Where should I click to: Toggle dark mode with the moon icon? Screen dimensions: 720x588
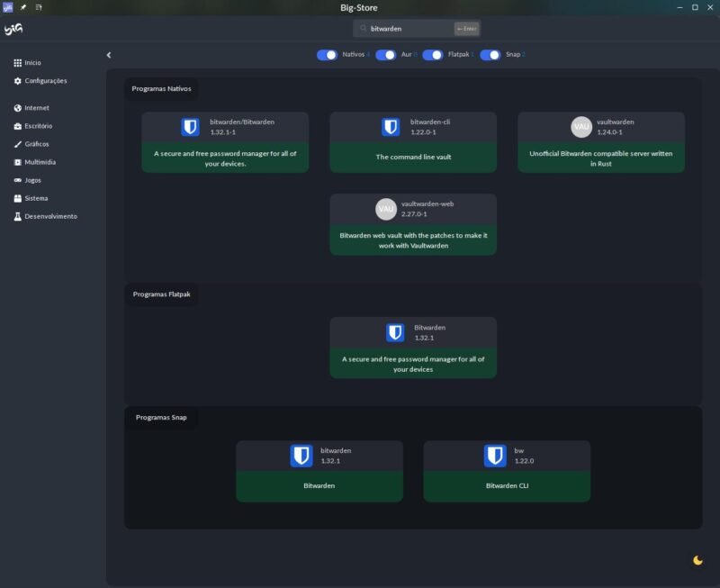tap(697, 560)
